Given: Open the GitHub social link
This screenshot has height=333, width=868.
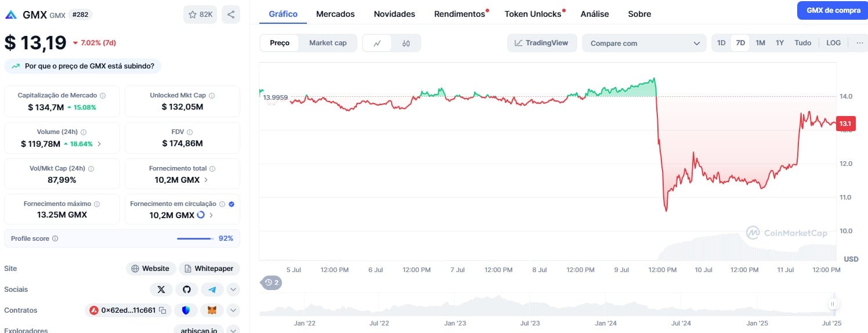Looking at the screenshot, I should click(x=186, y=289).
